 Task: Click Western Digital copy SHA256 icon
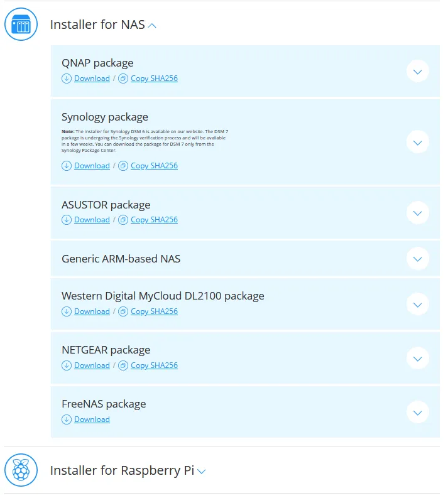pyautogui.click(x=123, y=311)
